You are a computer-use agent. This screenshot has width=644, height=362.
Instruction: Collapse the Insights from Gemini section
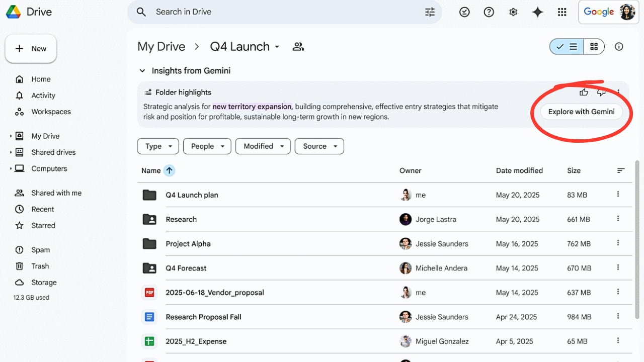(142, 71)
